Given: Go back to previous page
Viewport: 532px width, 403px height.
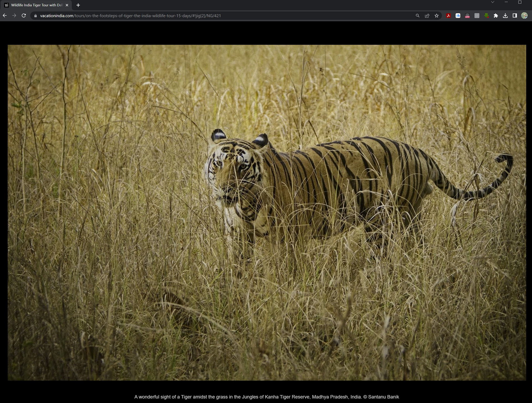Looking at the screenshot, I should 5,16.
